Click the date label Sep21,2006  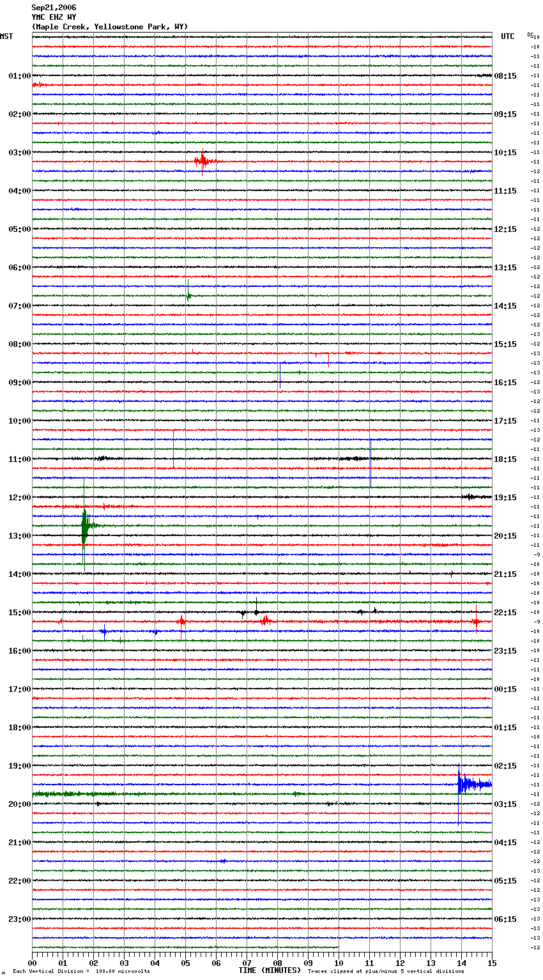(x=54, y=8)
